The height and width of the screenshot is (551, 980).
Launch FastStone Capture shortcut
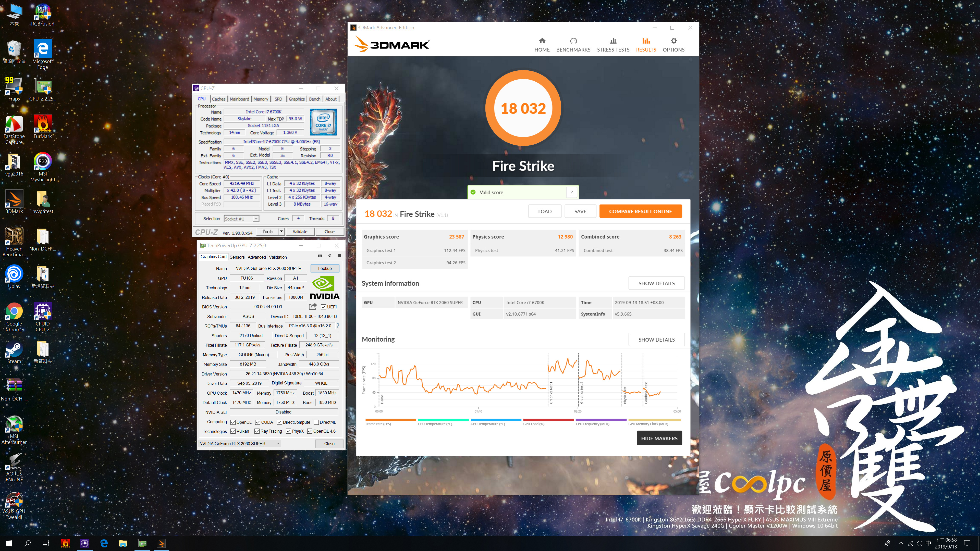[x=14, y=129]
